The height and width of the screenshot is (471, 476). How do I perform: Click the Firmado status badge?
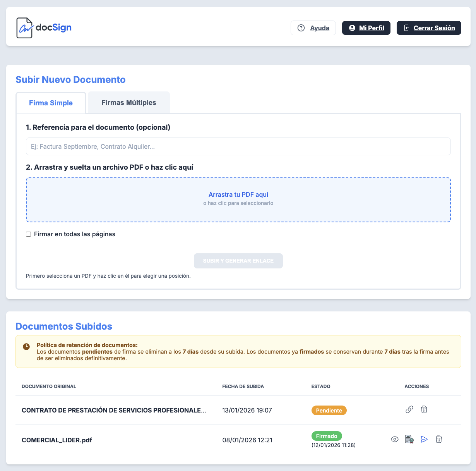327,436
